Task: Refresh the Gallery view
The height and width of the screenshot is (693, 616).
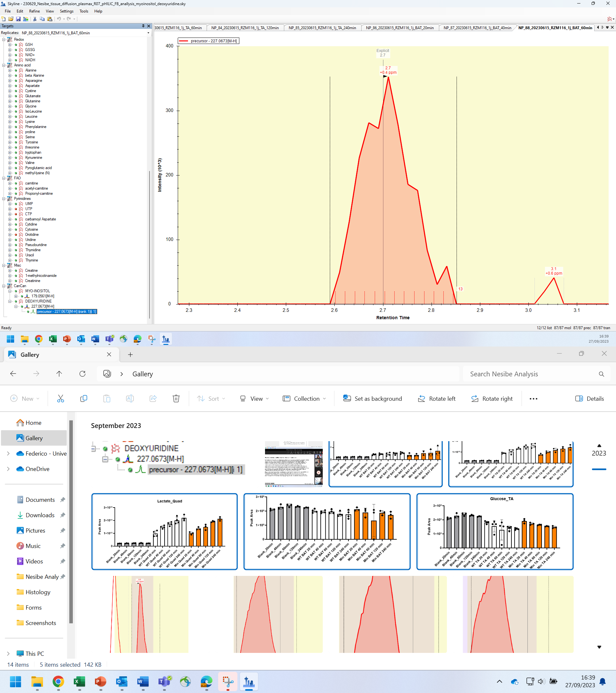Action: pos(82,374)
